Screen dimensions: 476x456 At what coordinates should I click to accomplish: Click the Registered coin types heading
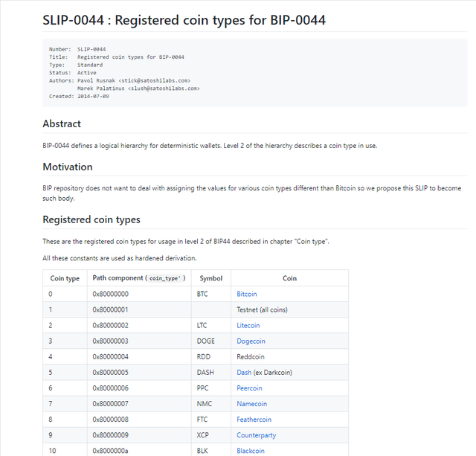coord(91,219)
